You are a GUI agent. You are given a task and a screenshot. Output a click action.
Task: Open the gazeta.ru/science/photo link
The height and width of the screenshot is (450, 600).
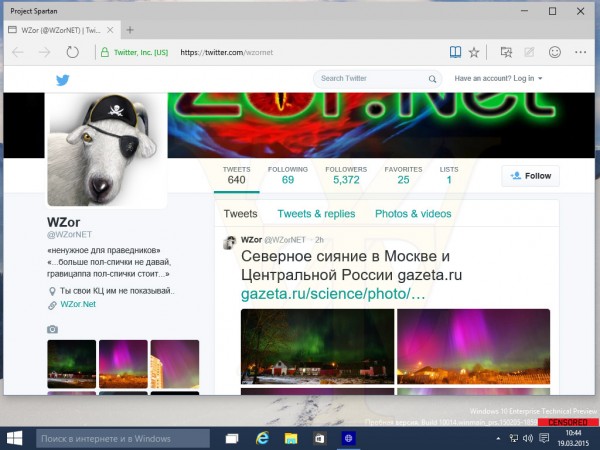[x=333, y=294]
